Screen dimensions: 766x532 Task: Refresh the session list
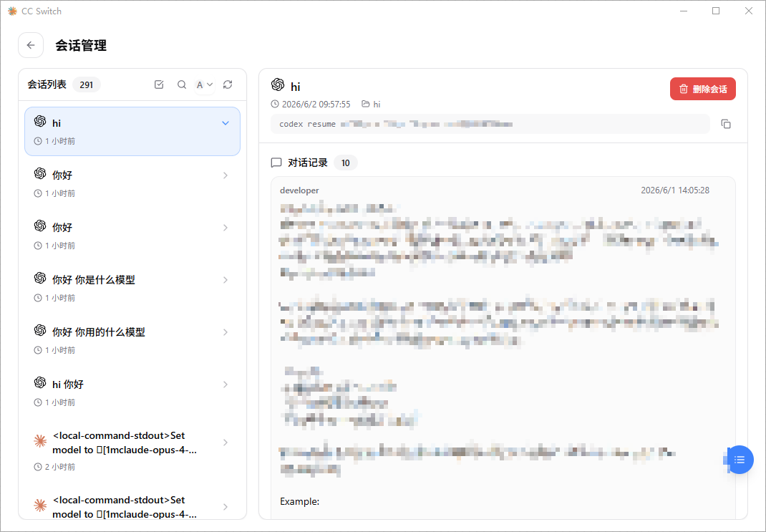[228, 84]
